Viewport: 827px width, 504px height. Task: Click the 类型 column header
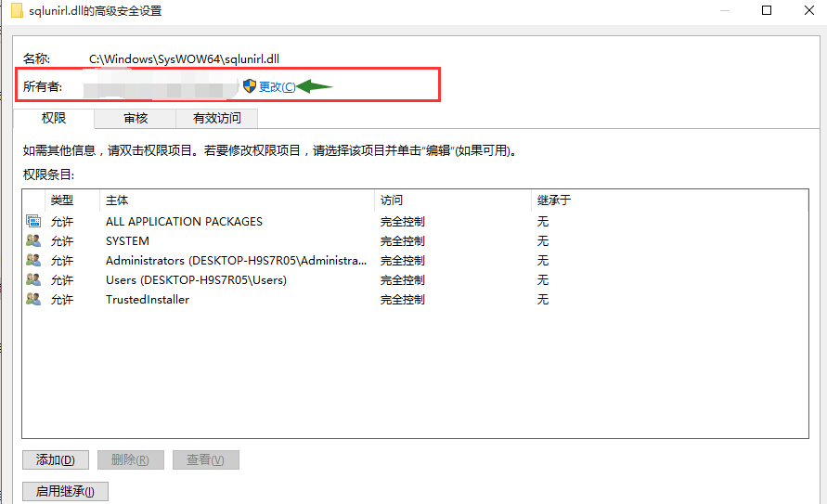pyautogui.click(x=72, y=200)
